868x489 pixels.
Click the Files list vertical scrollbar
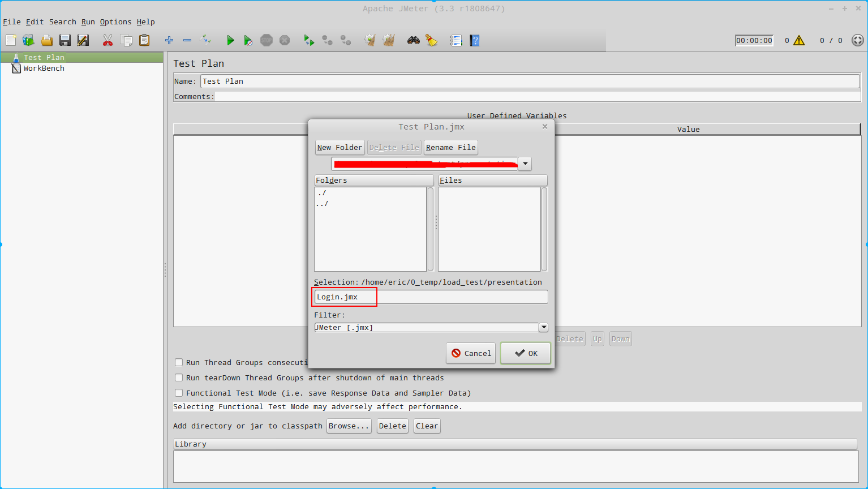pyautogui.click(x=544, y=229)
